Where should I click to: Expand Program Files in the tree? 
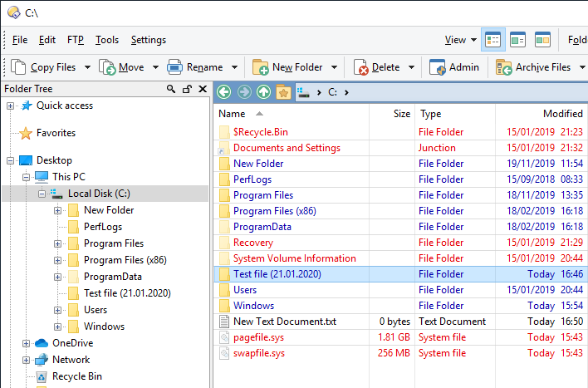[58, 244]
